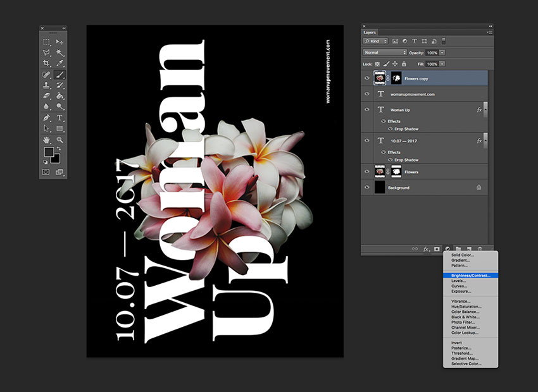The image size is (538, 392).
Task: Collapse effects on 10.07 — 2017 layer
Action: pos(485,140)
